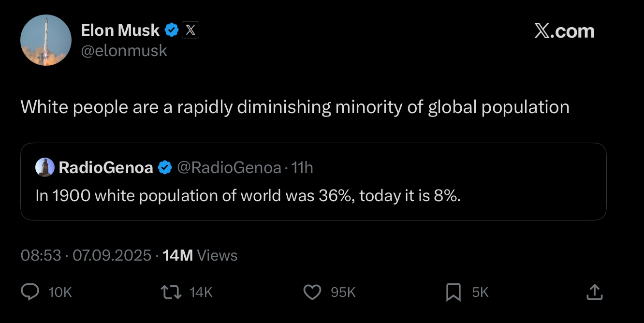Open the Elon Musk display name

click(120, 30)
